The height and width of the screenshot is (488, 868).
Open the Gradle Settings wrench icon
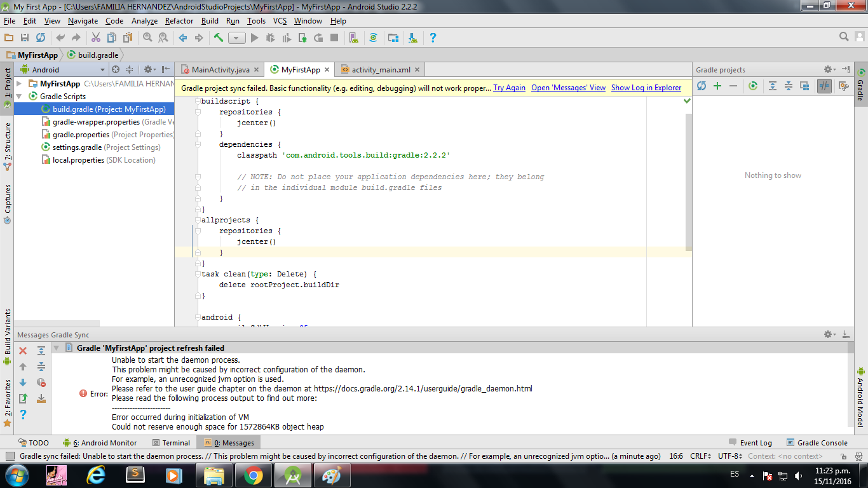click(844, 86)
